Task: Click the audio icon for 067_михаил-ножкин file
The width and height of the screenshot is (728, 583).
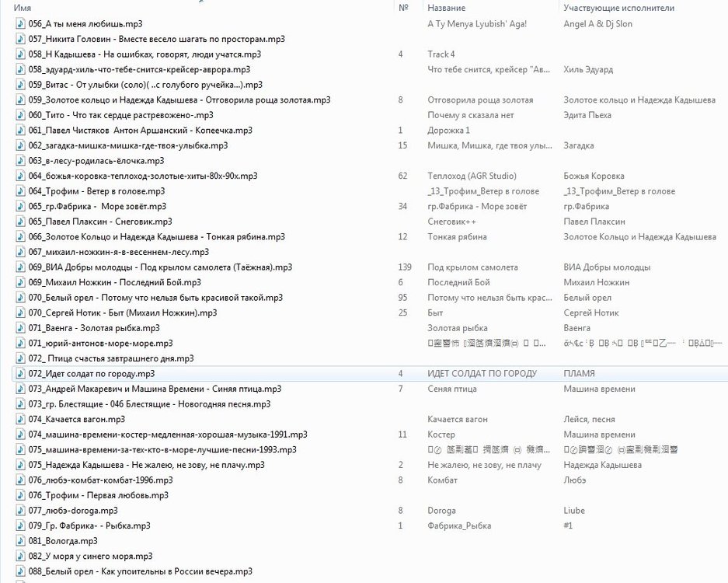Action: (x=20, y=252)
